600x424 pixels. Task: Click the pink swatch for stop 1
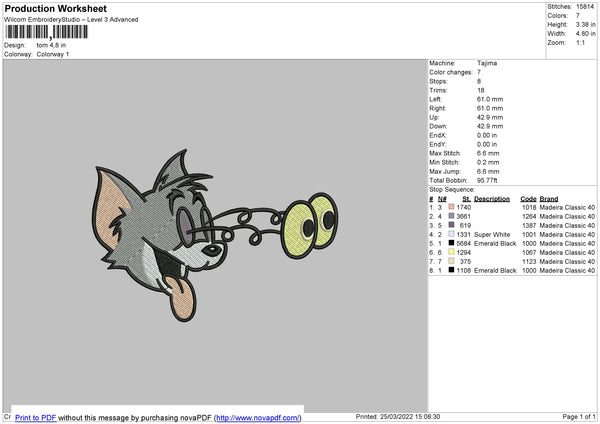tap(451, 207)
